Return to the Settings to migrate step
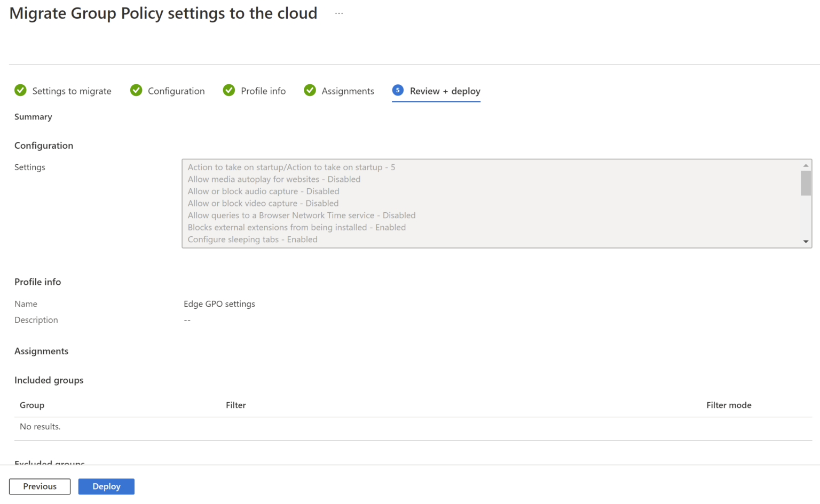The height and width of the screenshot is (504, 820). coord(72,91)
